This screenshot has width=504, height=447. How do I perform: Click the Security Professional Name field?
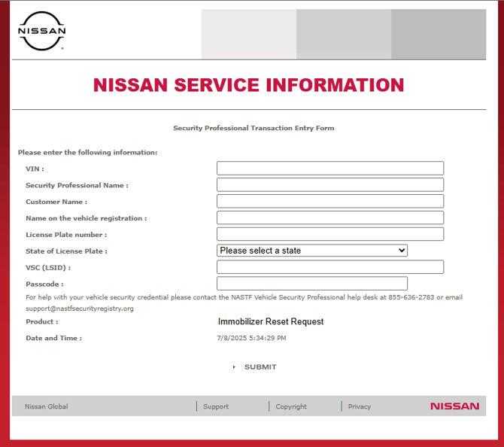(x=330, y=184)
